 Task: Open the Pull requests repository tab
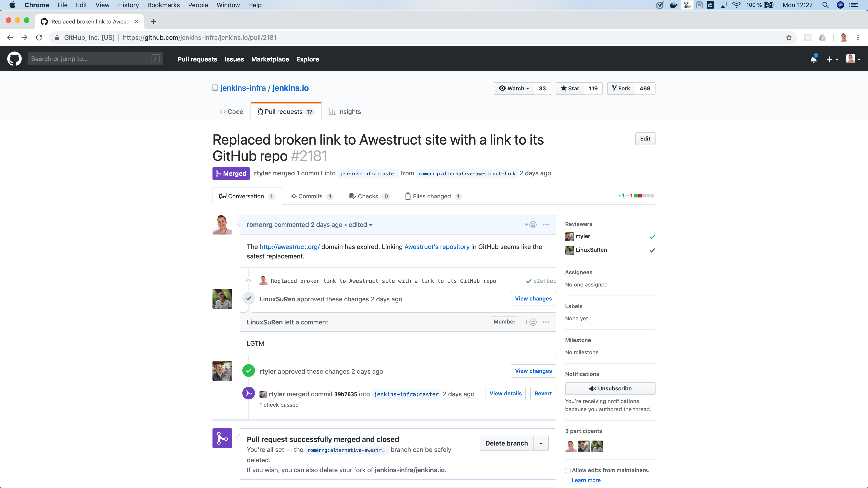click(x=286, y=111)
